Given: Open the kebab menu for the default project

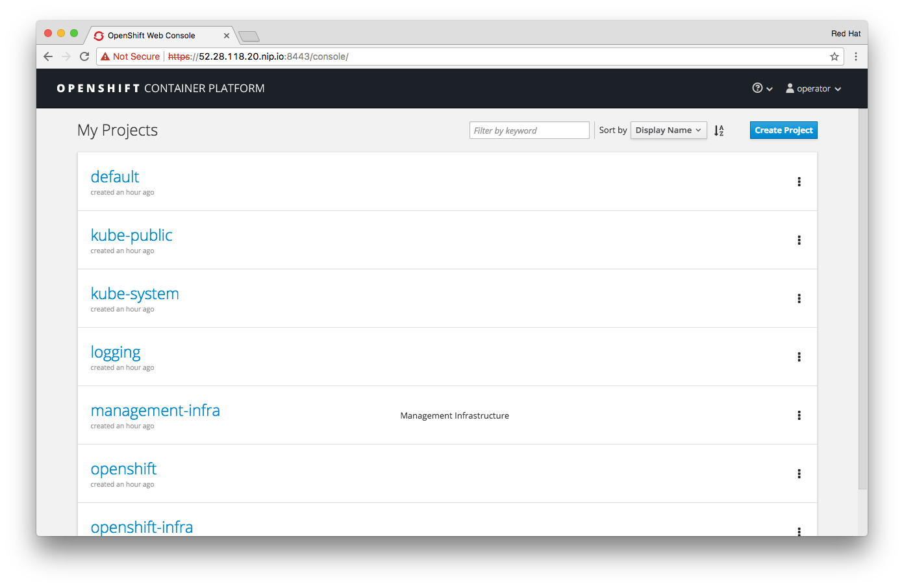Looking at the screenshot, I should 799,182.
